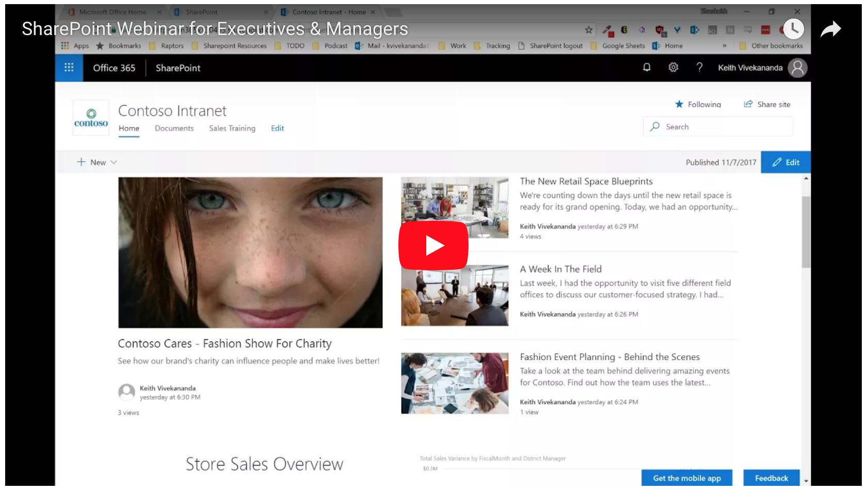The height and width of the screenshot is (491, 868).
Task: Click the Fashion Event Planning thumbnail image
Action: click(455, 383)
